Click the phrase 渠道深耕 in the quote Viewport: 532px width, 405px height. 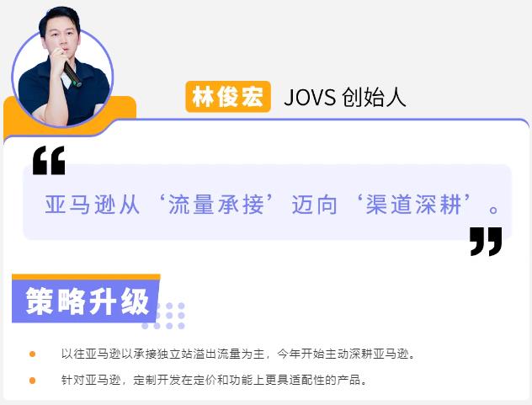[x=413, y=205]
